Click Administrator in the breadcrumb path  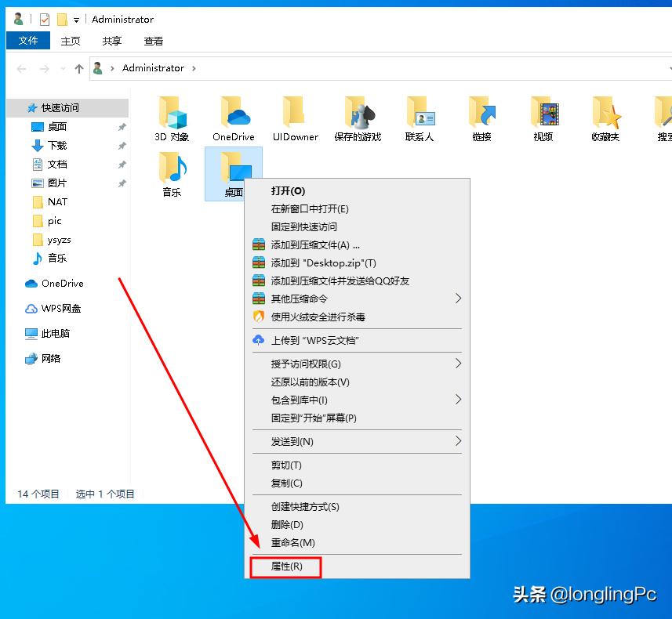(153, 67)
